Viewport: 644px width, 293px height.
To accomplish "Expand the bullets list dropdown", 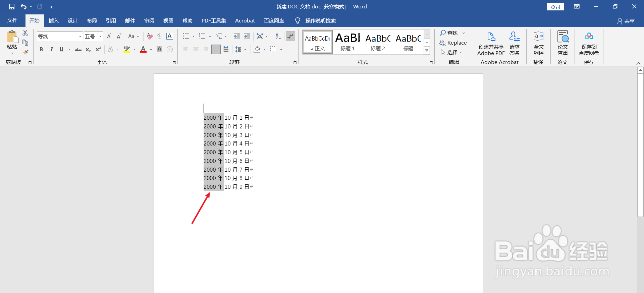I will point(194,36).
